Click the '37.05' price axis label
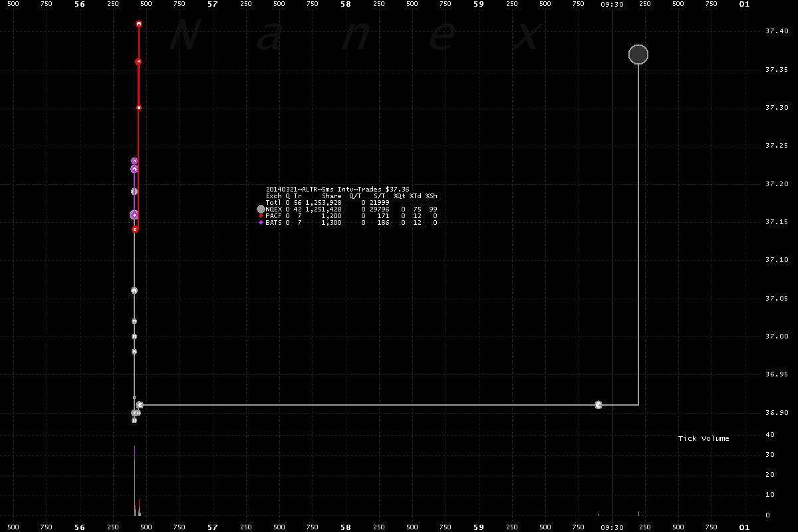 click(x=777, y=298)
